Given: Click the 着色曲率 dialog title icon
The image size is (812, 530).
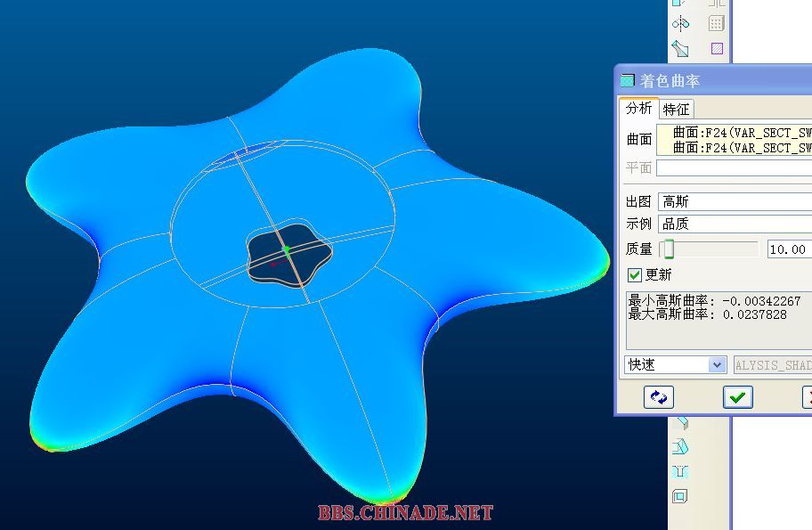Looking at the screenshot, I should (x=628, y=80).
